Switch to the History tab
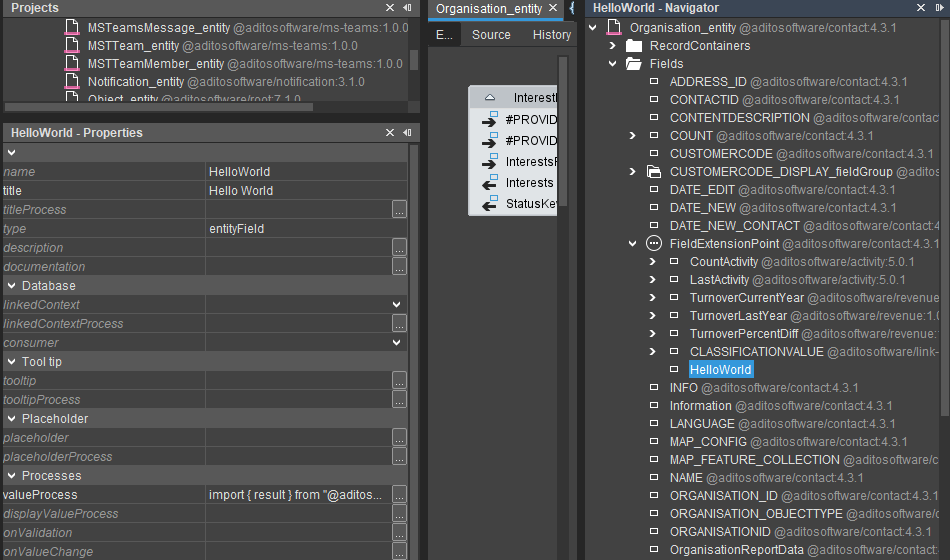The image size is (950, 560). tap(551, 35)
